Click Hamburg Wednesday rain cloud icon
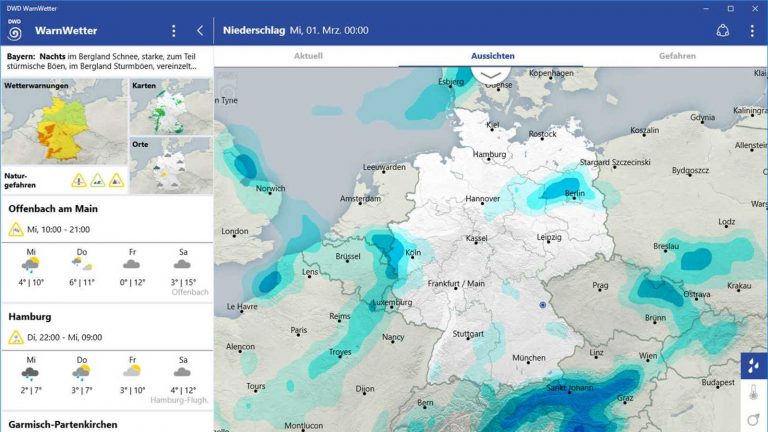 [30, 374]
